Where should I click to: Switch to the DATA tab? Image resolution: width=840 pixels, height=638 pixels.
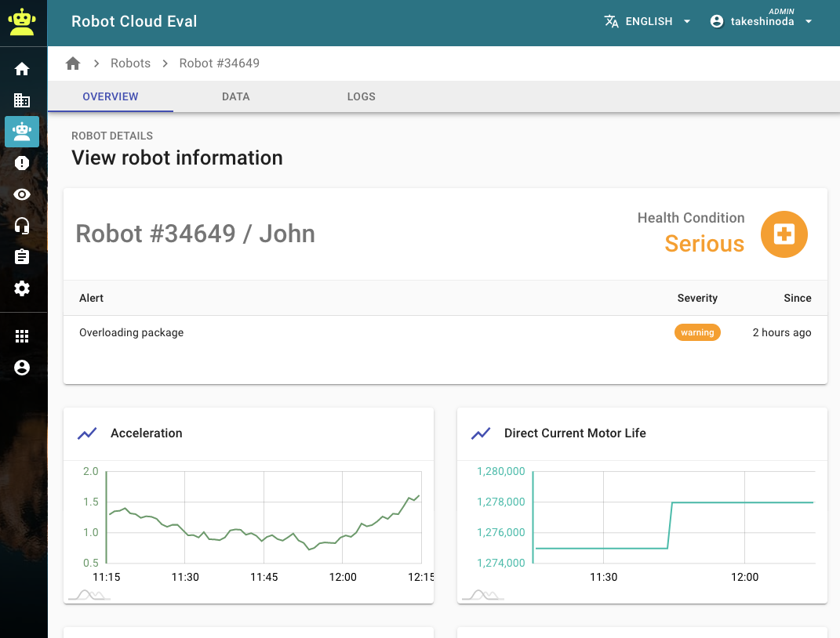pos(235,96)
